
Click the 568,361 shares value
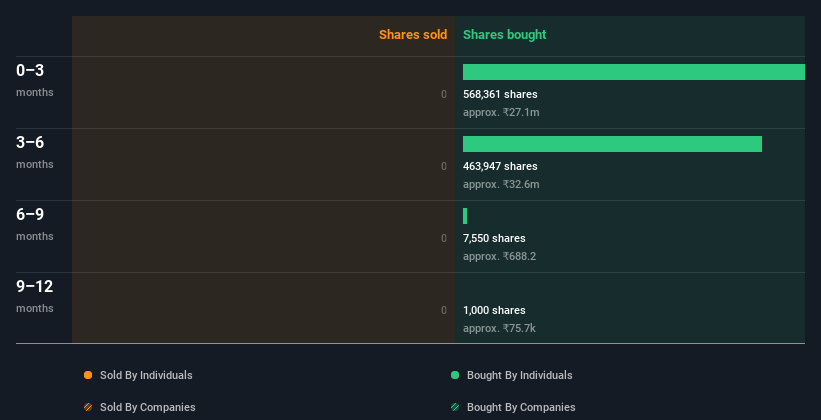pos(500,94)
